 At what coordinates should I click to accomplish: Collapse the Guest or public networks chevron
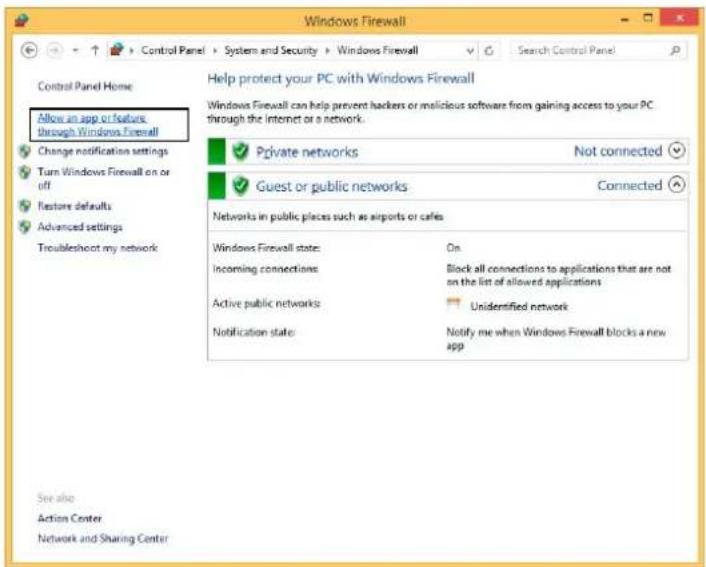click(676, 185)
